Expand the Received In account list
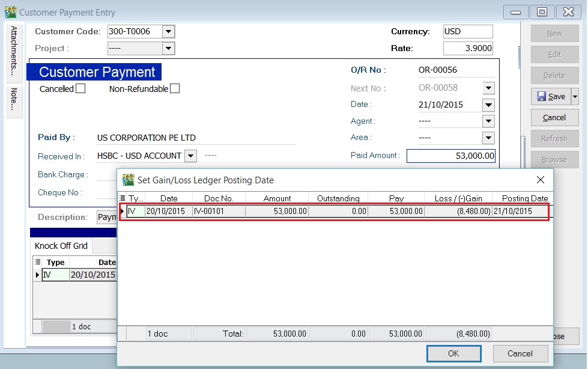 [x=191, y=155]
